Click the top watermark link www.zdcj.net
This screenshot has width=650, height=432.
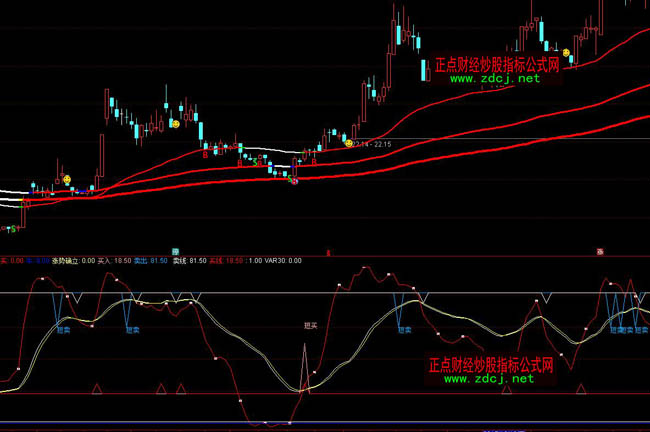tap(487, 78)
